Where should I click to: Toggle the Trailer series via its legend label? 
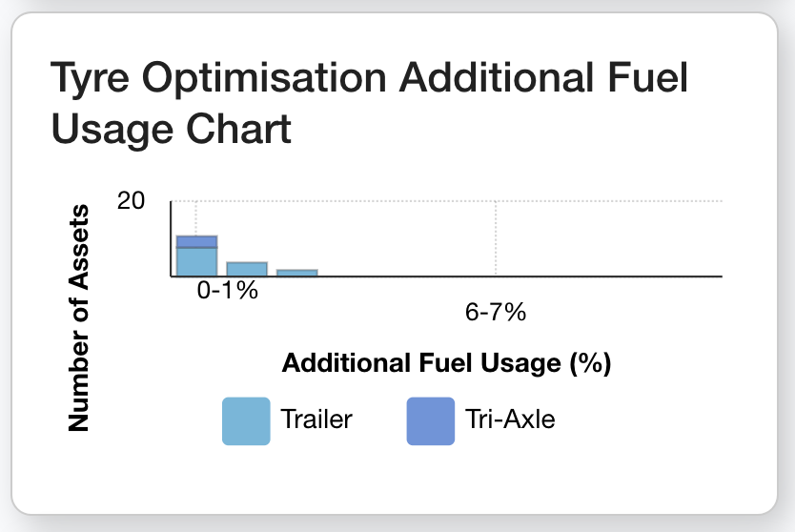(316, 419)
